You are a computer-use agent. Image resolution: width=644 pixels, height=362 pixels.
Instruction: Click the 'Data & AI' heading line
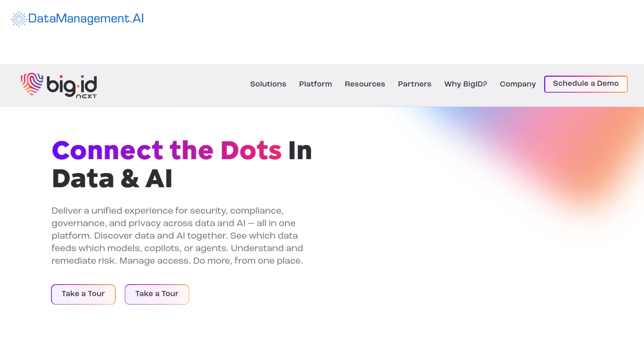[x=112, y=179]
